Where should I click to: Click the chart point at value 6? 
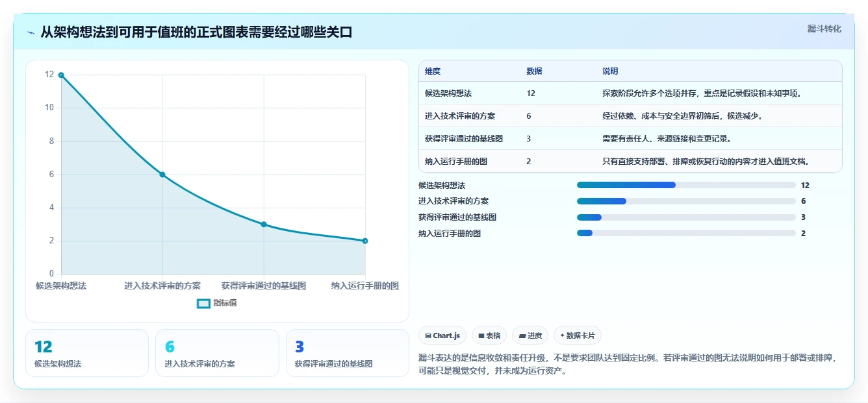pyautogui.click(x=162, y=175)
